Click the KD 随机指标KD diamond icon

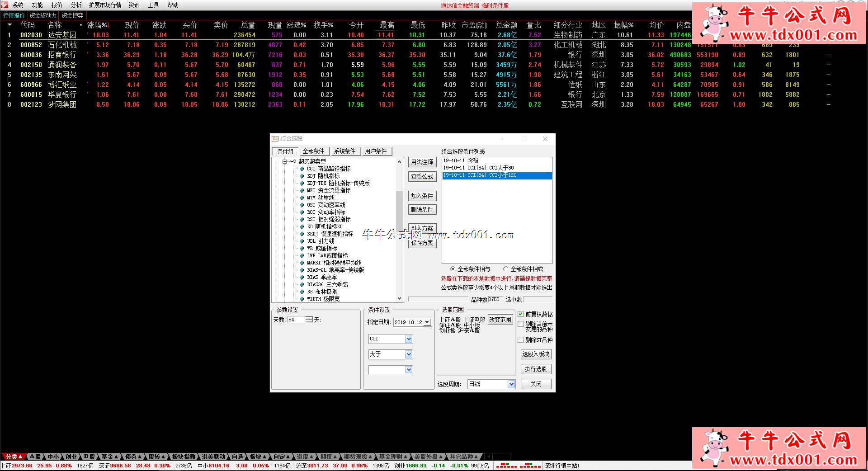click(x=302, y=226)
